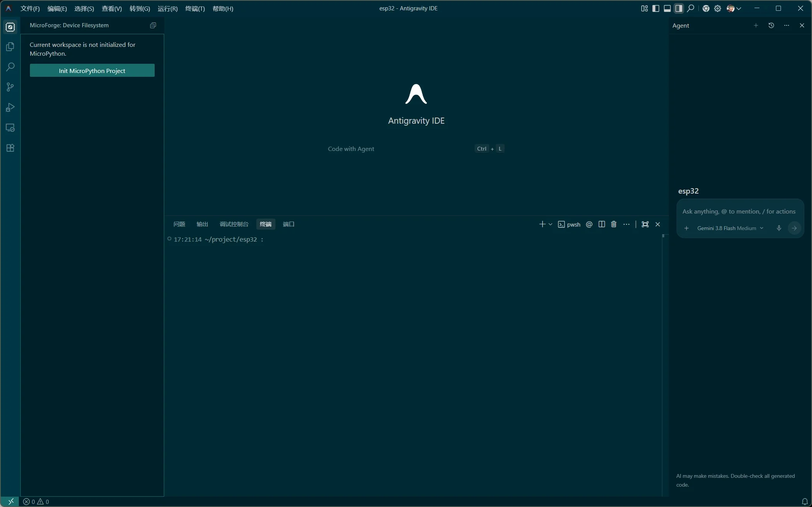Focus the Ask anything Agent input field
This screenshot has width=812, height=507.
point(739,212)
